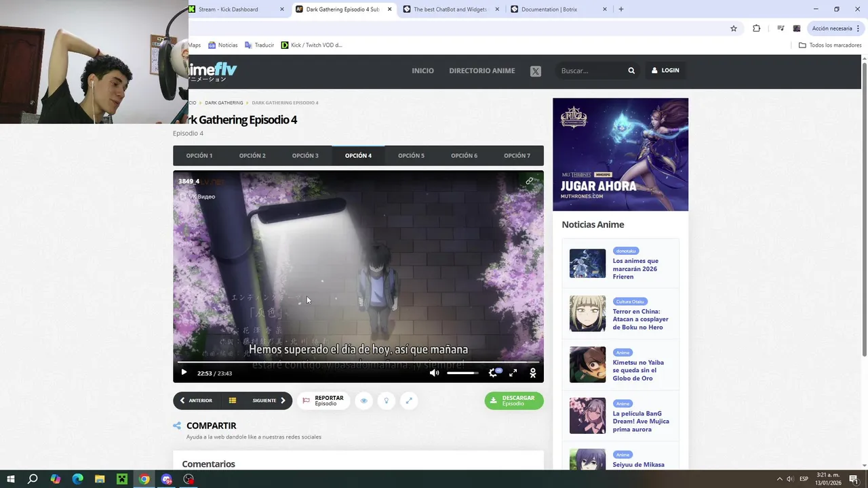Screen dimensions: 868x488
Task: Seek on the video progress bar
Action: point(358,362)
